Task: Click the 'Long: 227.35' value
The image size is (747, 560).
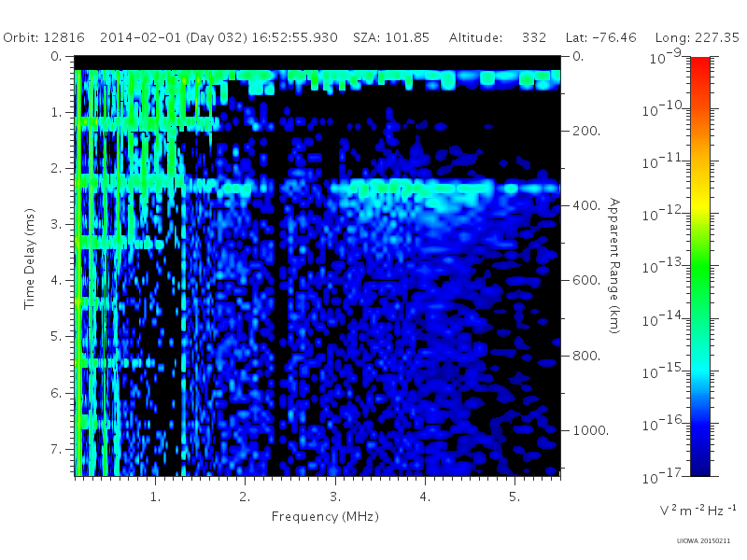Action: pyautogui.click(x=698, y=37)
